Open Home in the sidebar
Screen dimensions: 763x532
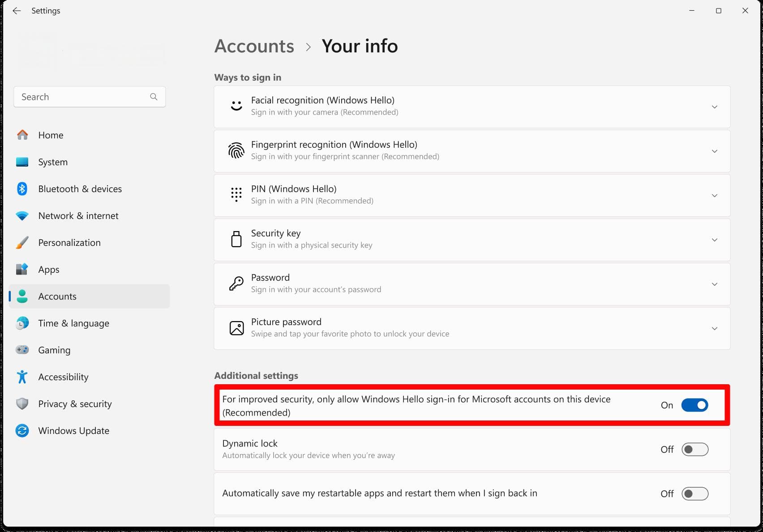[90, 135]
